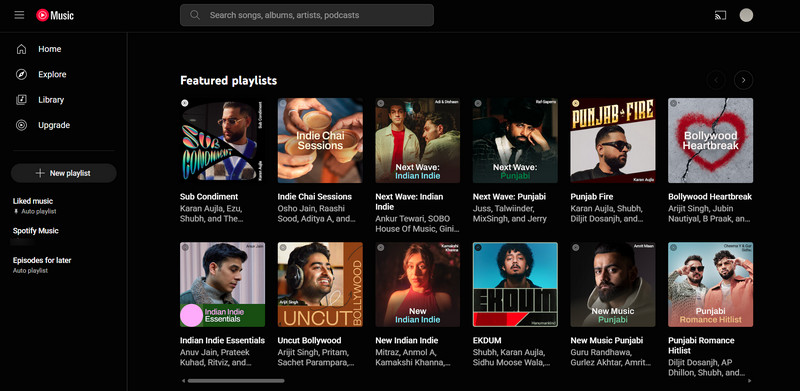Image resolution: width=800 pixels, height=391 pixels.
Task: Click the Bollywood Heartbreak title
Action: point(710,197)
